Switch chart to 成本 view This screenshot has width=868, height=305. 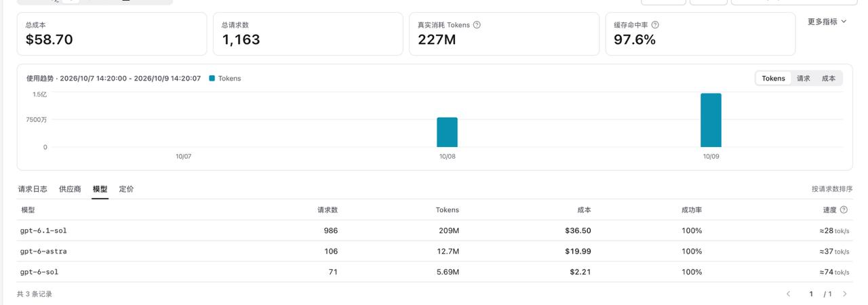pyautogui.click(x=829, y=79)
